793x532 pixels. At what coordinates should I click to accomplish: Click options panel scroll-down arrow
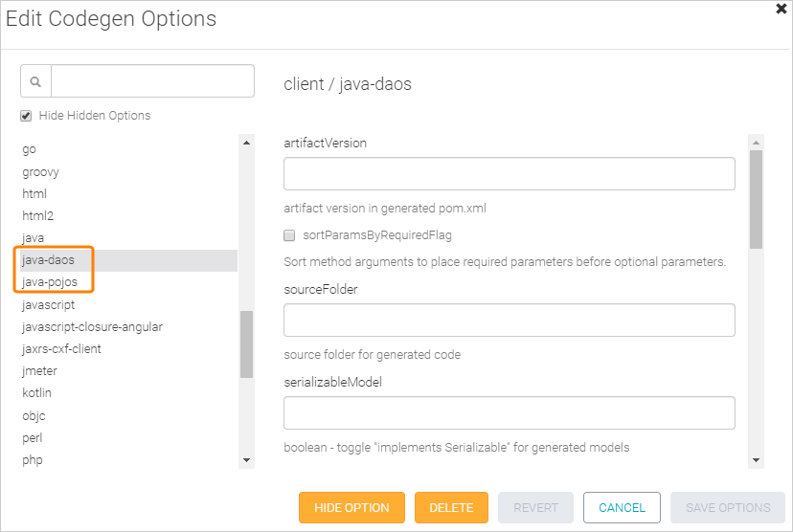tap(756, 460)
